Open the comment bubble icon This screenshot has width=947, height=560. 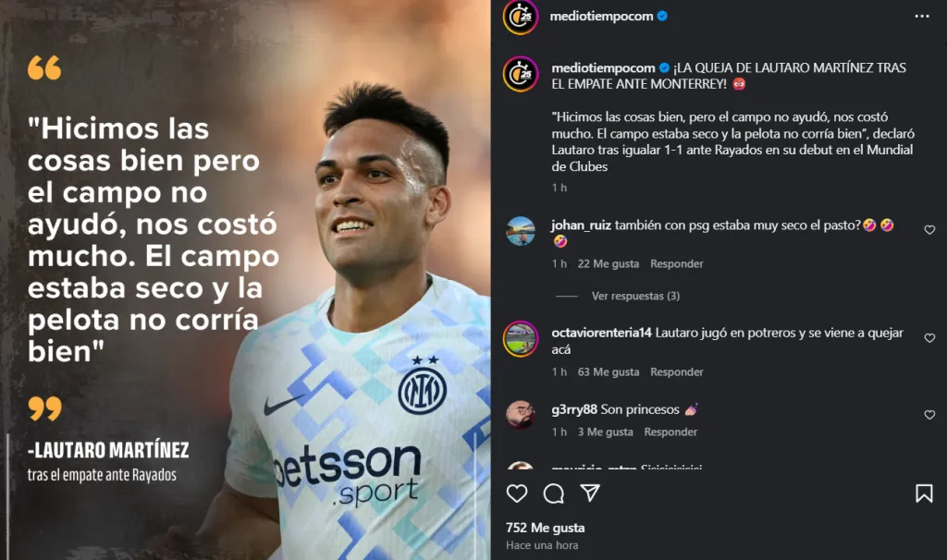(x=553, y=493)
